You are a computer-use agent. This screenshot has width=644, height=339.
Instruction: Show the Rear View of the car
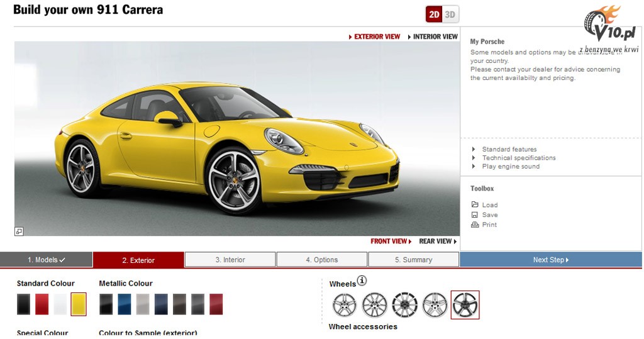438,242
